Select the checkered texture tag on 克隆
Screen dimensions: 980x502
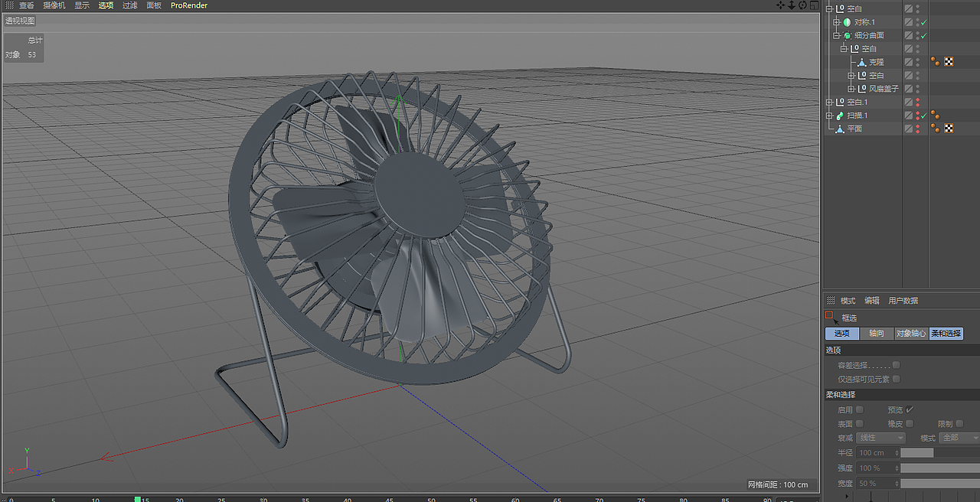[x=949, y=62]
